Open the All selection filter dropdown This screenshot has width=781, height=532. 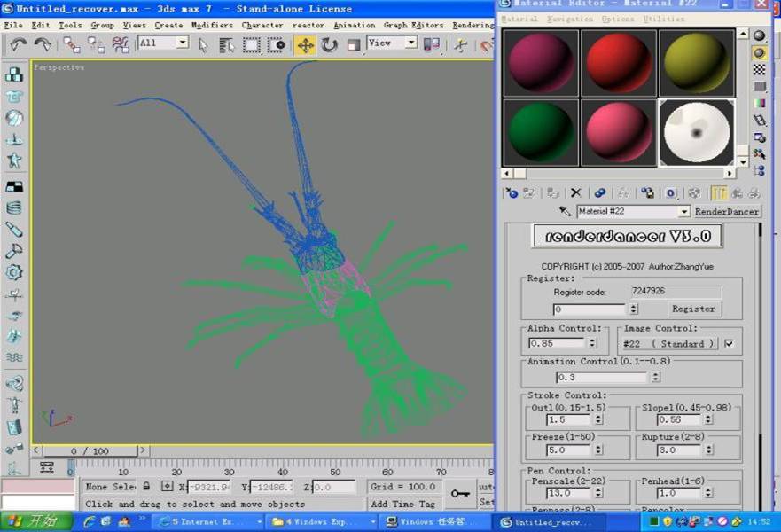pos(163,43)
